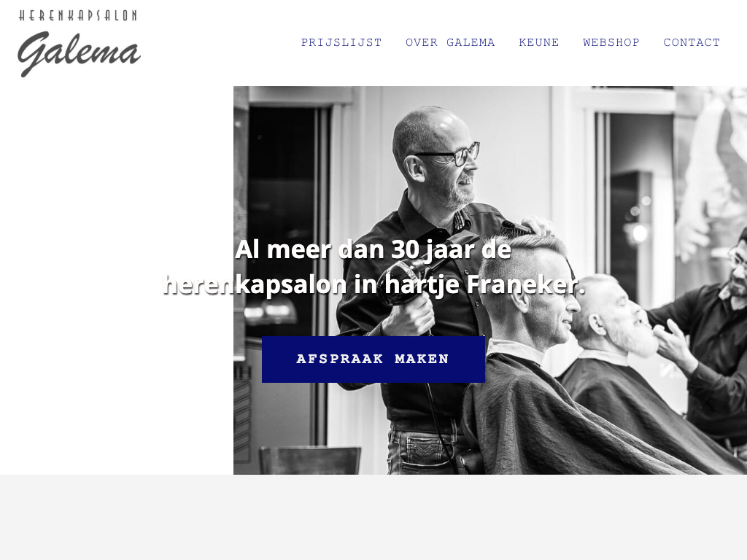Image resolution: width=747 pixels, height=560 pixels.
Task: Visit the Webshop page
Action: [611, 42]
